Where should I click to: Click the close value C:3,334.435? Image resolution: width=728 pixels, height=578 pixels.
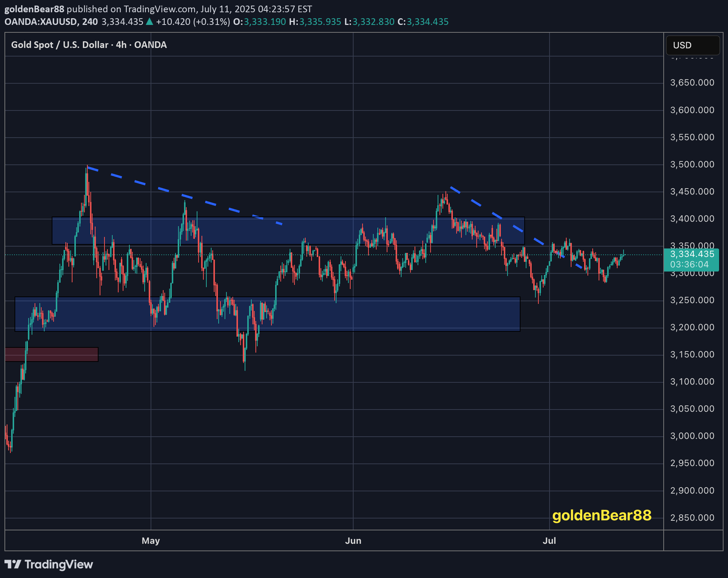[423, 22]
